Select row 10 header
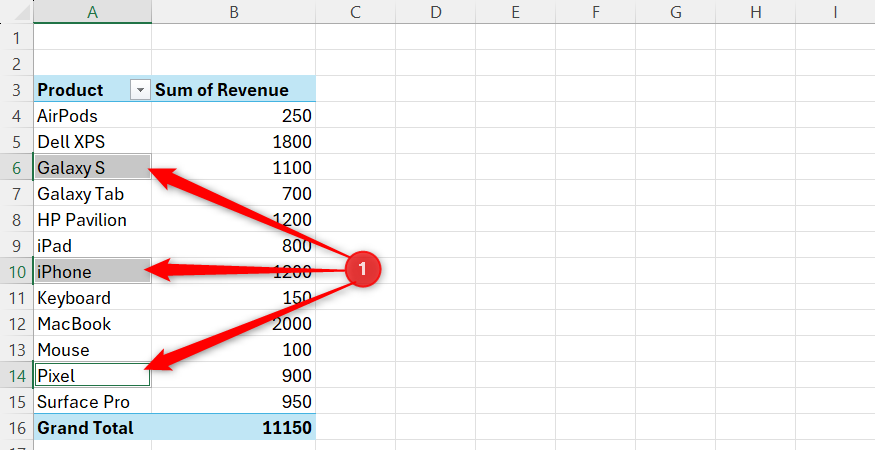The height and width of the screenshot is (450, 875). point(16,271)
